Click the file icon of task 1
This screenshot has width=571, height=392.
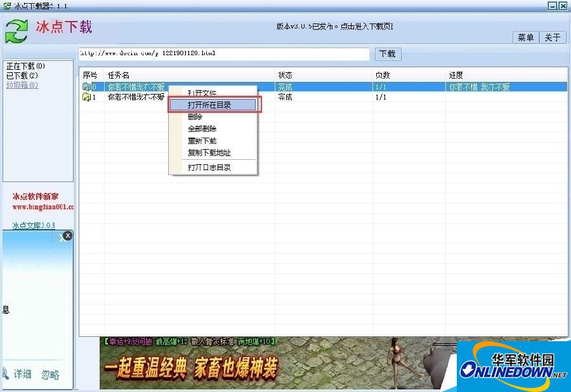click(86, 97)
